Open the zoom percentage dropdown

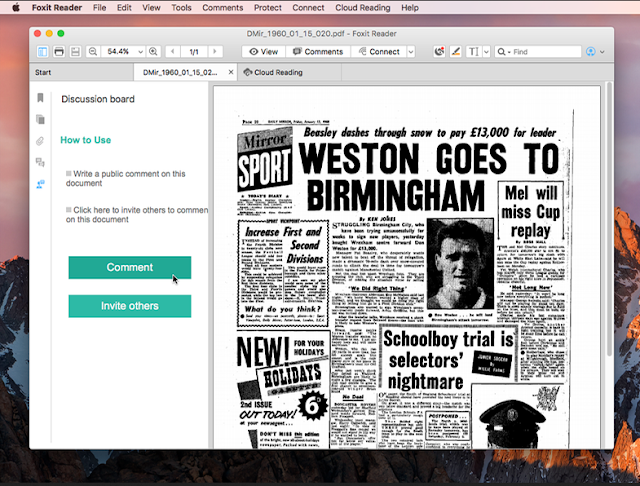click(x=140, y=52)
